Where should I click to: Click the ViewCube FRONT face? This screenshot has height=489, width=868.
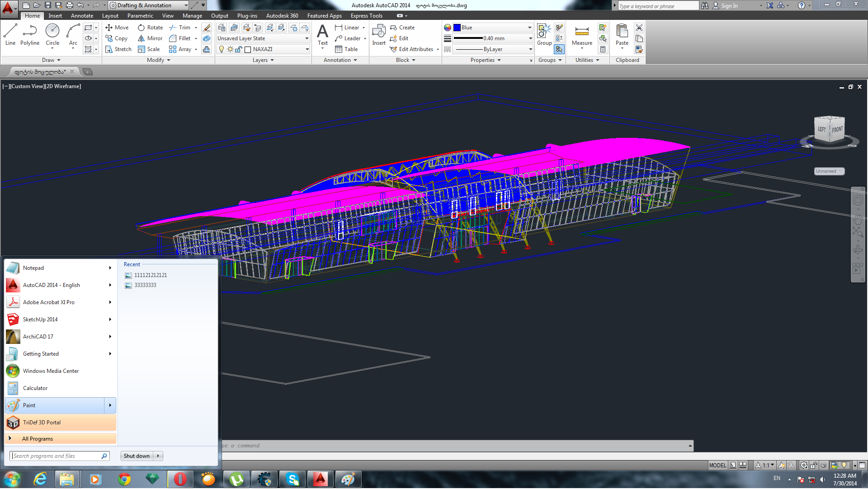tap(837, 129)
